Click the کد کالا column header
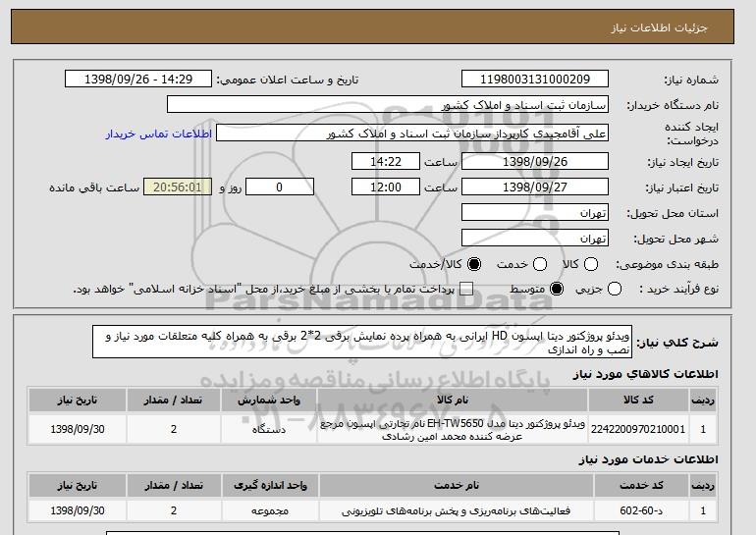Image resolution: width=756 pixels, height=535 pixels. [x=638, y=401]
